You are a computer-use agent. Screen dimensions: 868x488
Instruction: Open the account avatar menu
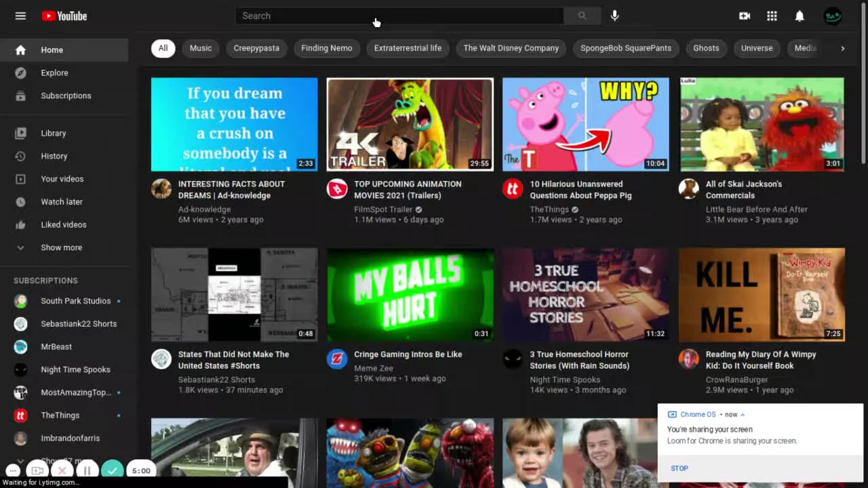tap(832, 16)
